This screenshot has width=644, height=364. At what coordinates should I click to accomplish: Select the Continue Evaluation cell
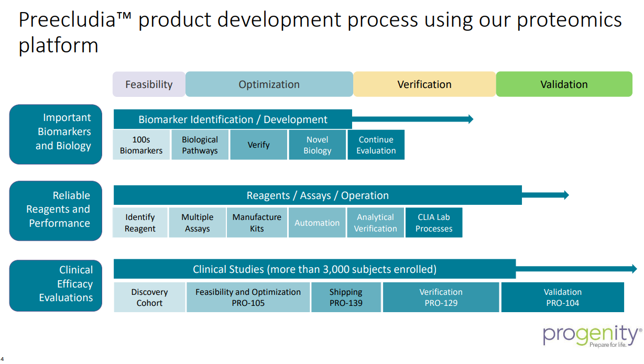click(x=376, y=145)
